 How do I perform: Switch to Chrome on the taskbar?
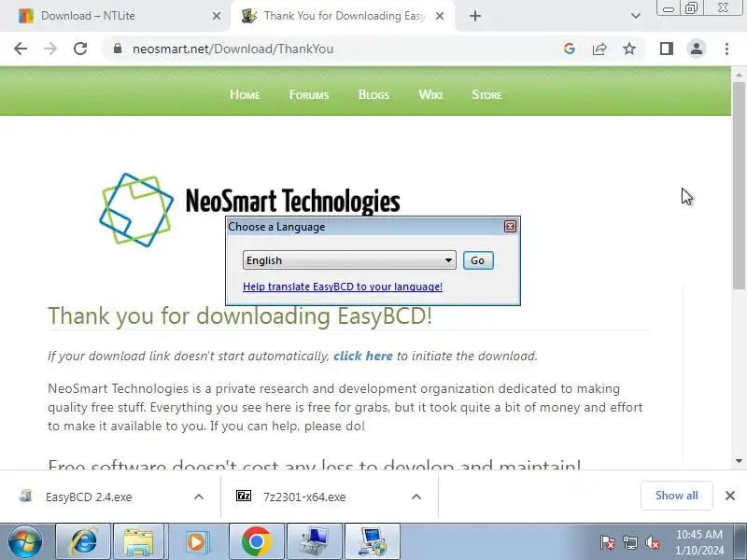click(256, 542)
